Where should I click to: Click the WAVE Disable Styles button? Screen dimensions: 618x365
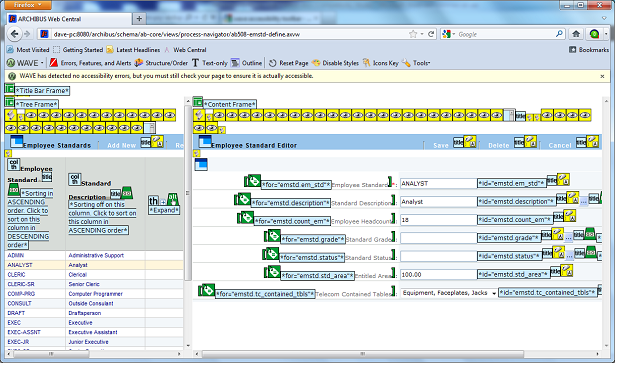coord(335,63)
